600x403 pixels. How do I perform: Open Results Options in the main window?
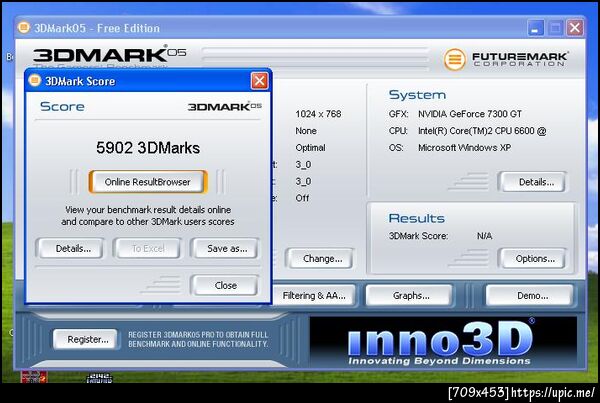533,259
